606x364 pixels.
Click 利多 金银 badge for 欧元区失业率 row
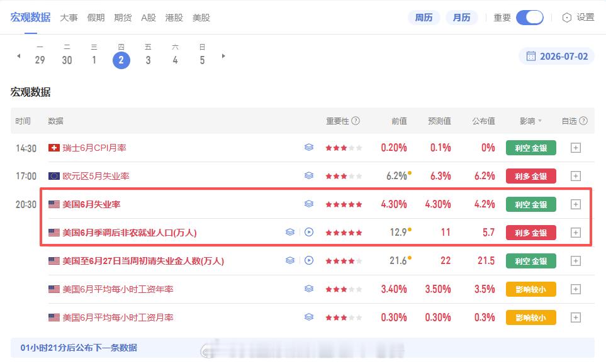pyautogui.click(x=530, y=176)
